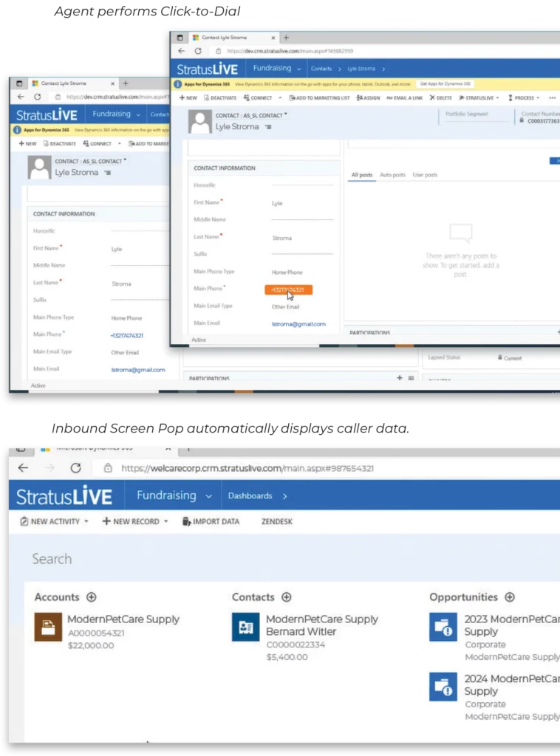Click browser back arrow in Dashboards window
This screenshot has width=560, height=756.
click(23, 467)
